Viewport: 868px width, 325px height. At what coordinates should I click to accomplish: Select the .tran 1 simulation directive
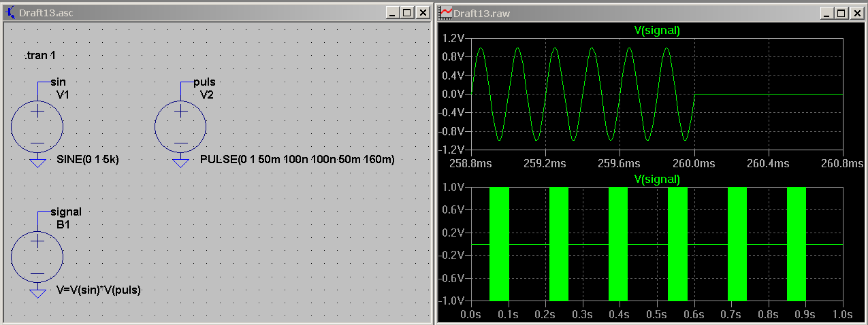(x=39, y=54)
